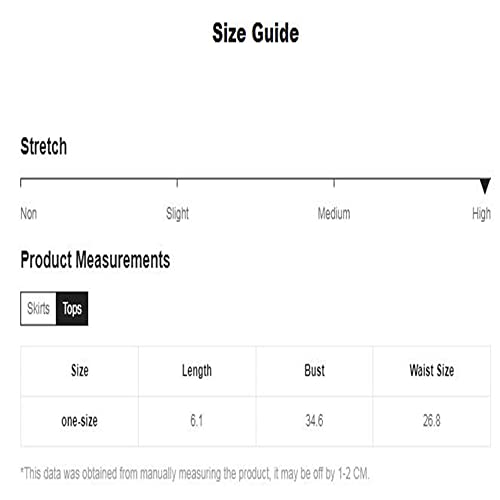Image resolution: width=500 pixels, height=500 pixels.
Task: Click the 6.1 length value
Action: pos(197,421)
